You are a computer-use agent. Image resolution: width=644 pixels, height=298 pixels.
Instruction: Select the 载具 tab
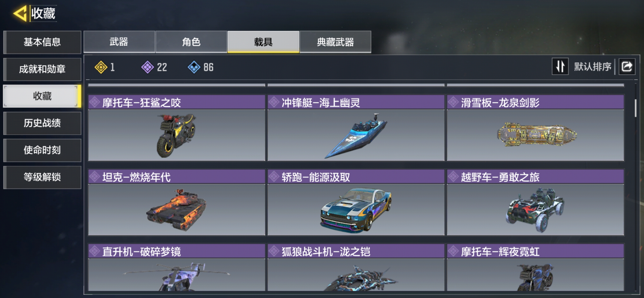click(263, 42)
